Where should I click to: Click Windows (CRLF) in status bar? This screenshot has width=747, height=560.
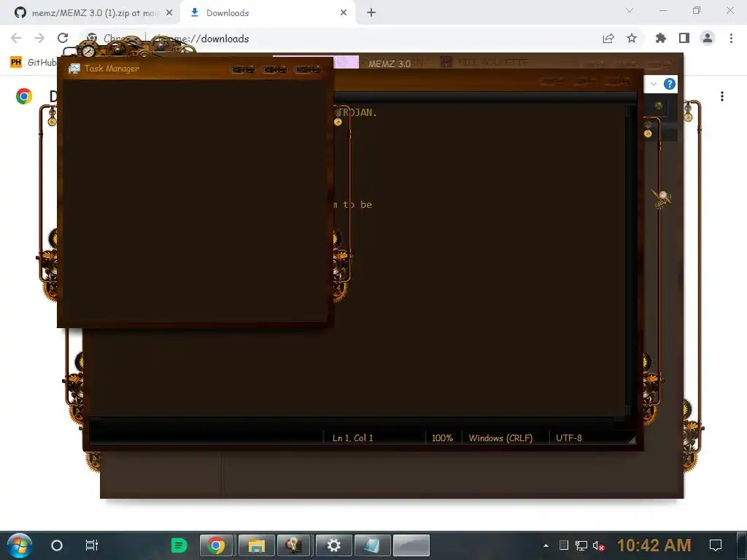coord(500,438)
